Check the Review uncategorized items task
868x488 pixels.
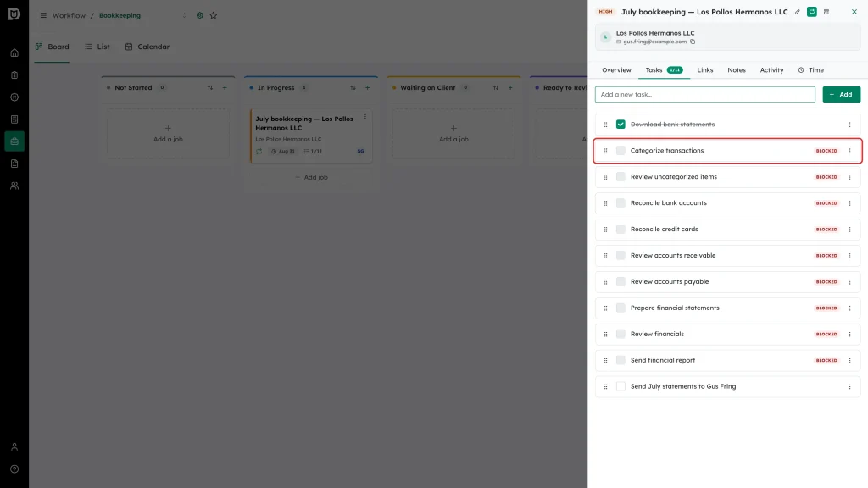click(620, 176)
